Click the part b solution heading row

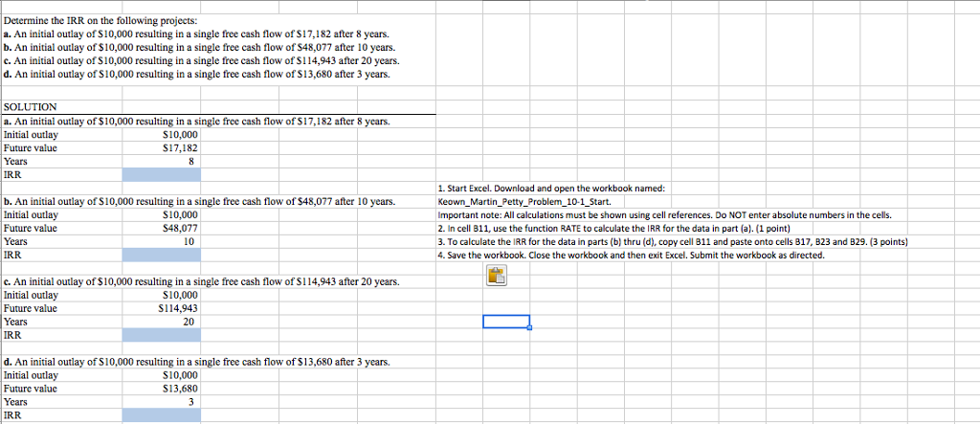pos(199,202)
